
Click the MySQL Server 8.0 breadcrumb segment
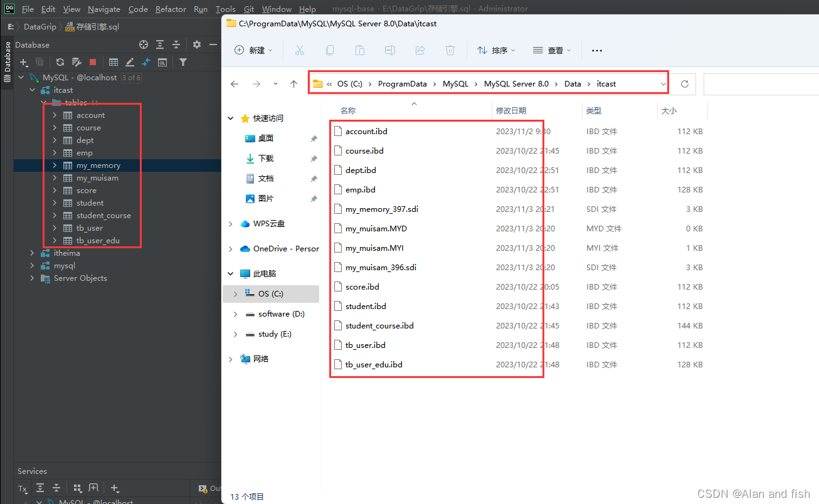point(516,84)
